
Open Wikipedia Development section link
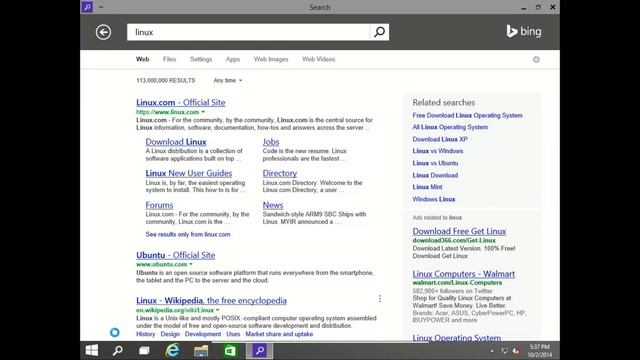(203, 334)
